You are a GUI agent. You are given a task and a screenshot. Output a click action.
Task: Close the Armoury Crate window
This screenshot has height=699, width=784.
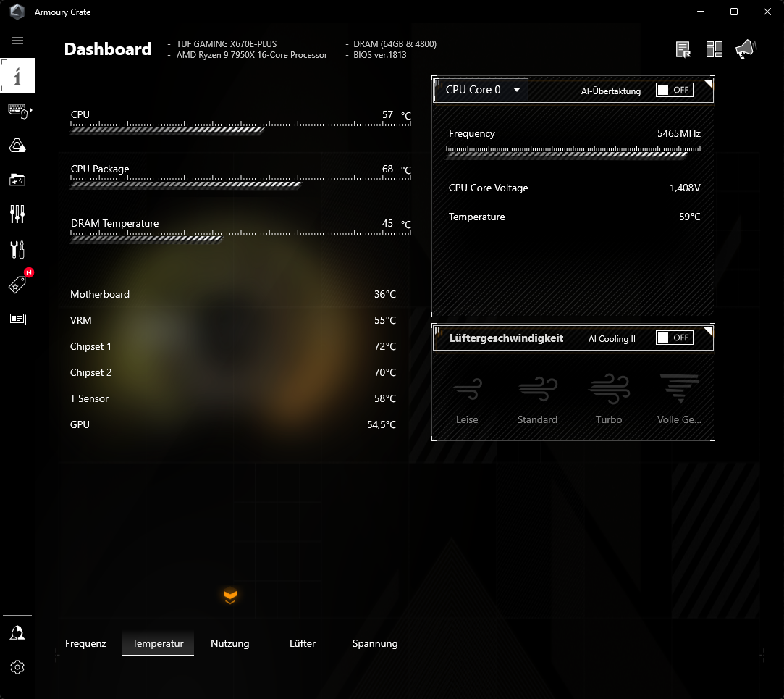(x=767, y=12)
